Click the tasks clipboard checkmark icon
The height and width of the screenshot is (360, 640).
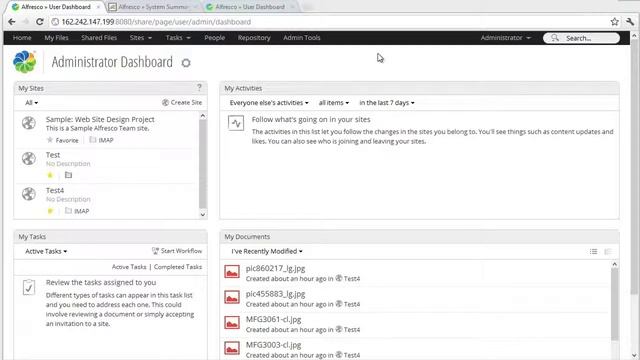coord(29,287)
